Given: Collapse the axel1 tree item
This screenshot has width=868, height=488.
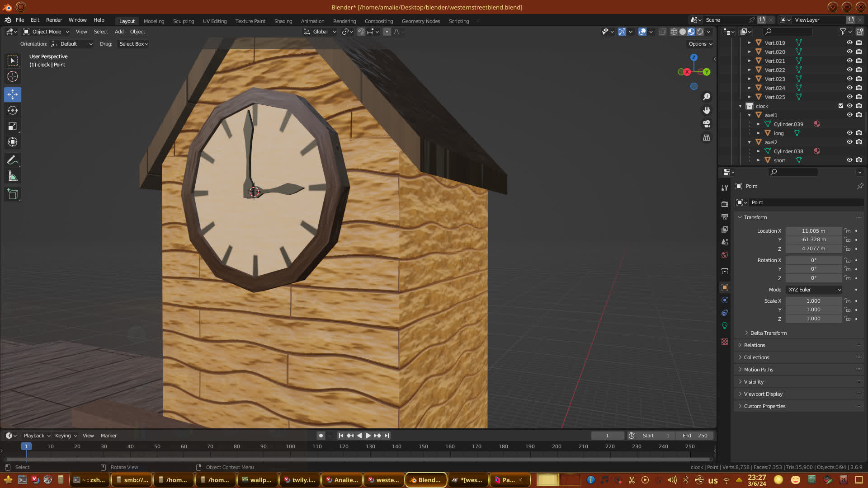Looking at the screenshot, I should click(x=749, y=115).
